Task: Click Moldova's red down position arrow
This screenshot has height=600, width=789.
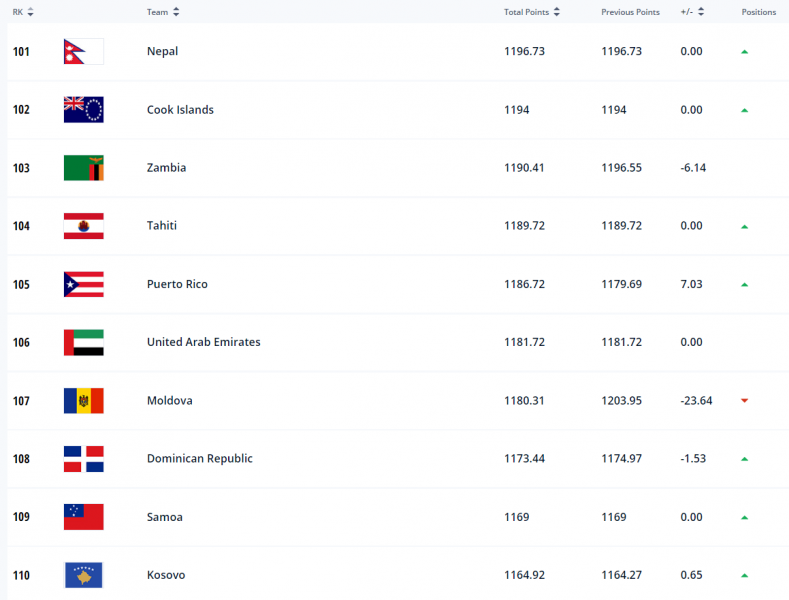Action: coord(744,401)
